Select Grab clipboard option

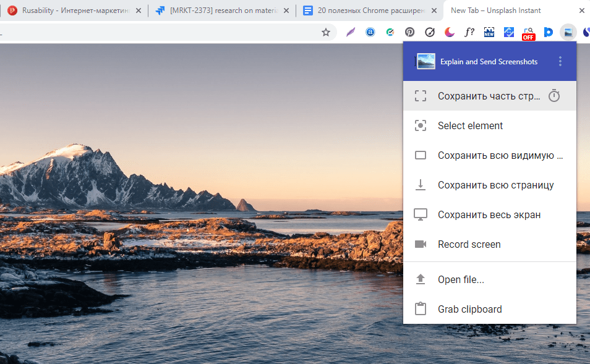point(469,309)
